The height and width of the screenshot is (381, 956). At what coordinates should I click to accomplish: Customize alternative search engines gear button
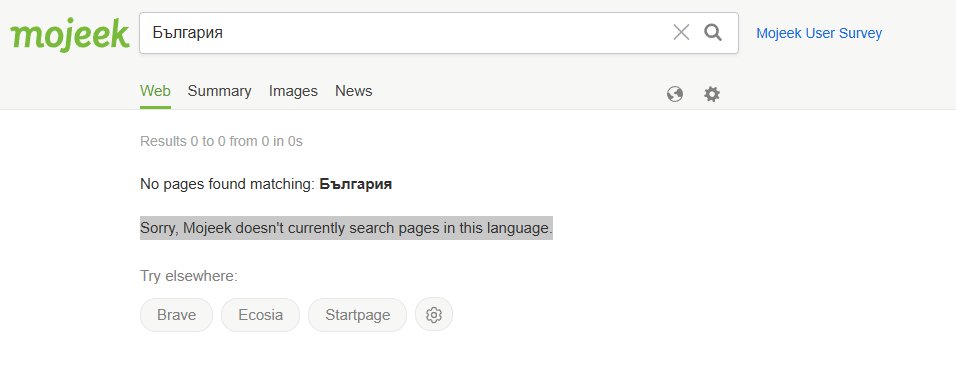point(433,315)
